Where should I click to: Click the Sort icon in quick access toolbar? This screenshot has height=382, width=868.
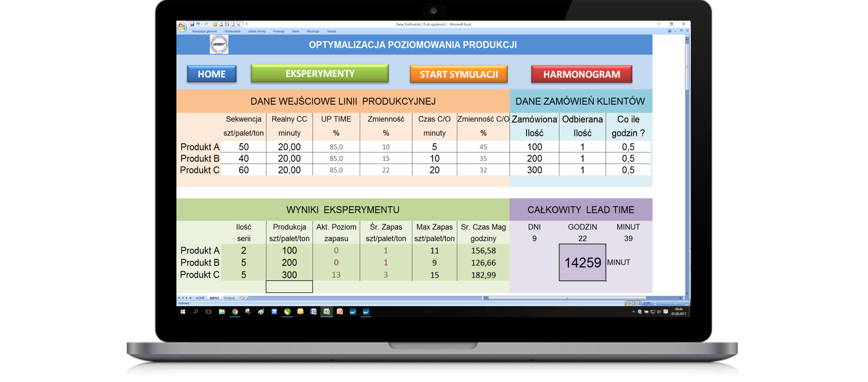227,24
